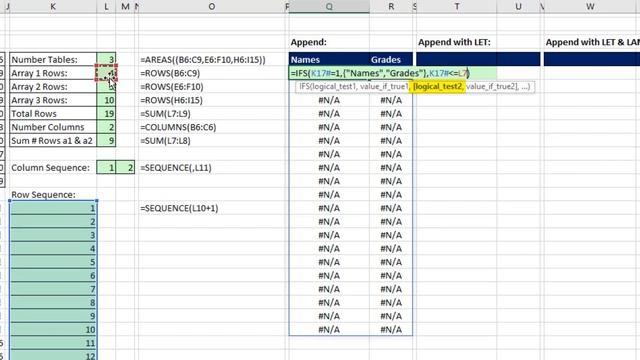The image size is (640, 360).
Task: Click the =SEQUENCE(L10+1) formula text
Action: point(179,208)
